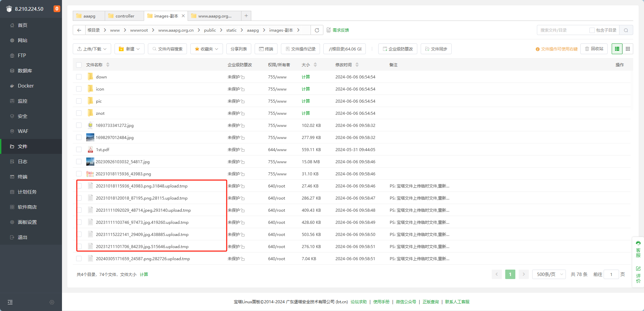This screenshot has height=311, width=644.
Task: Click lock icon for 1st.pdf row
Action: coord(243,150)
